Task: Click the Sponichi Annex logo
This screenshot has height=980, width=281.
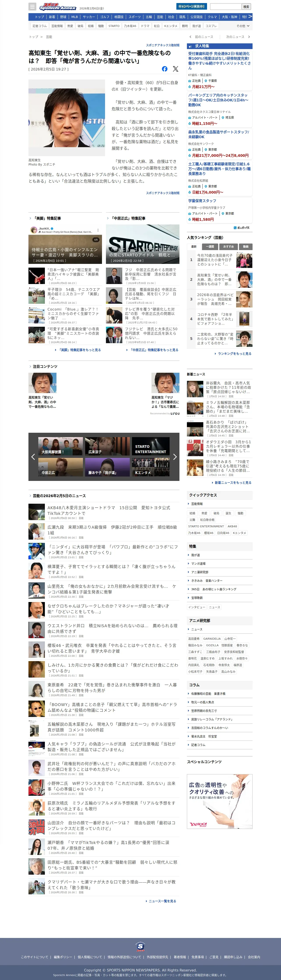Action: pos(58,7)
